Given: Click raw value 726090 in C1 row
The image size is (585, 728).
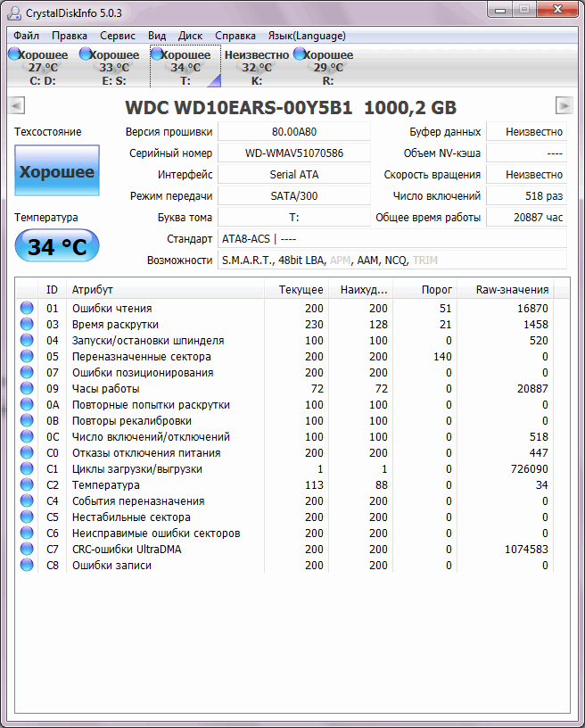Looking at the screenshot, I should pyautogui.click(x=530, y=469).
